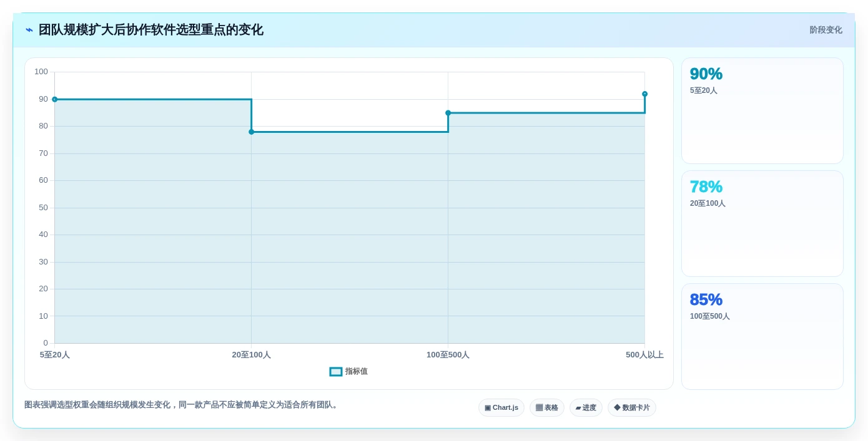Click the 90% stat card

coord(762,111)
